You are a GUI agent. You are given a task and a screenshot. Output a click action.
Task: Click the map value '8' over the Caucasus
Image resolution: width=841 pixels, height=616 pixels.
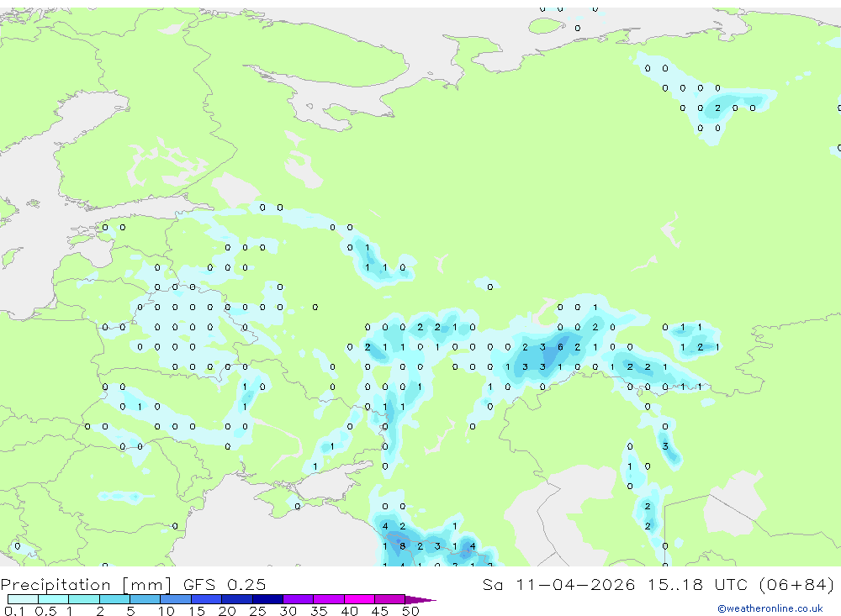[x=402, y=545]
